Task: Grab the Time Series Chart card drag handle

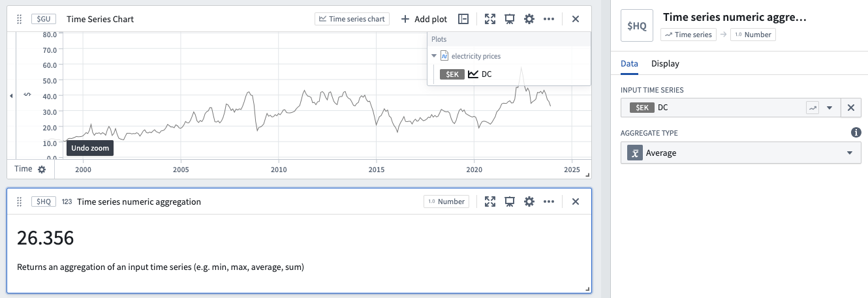Action: click(19, 19)
